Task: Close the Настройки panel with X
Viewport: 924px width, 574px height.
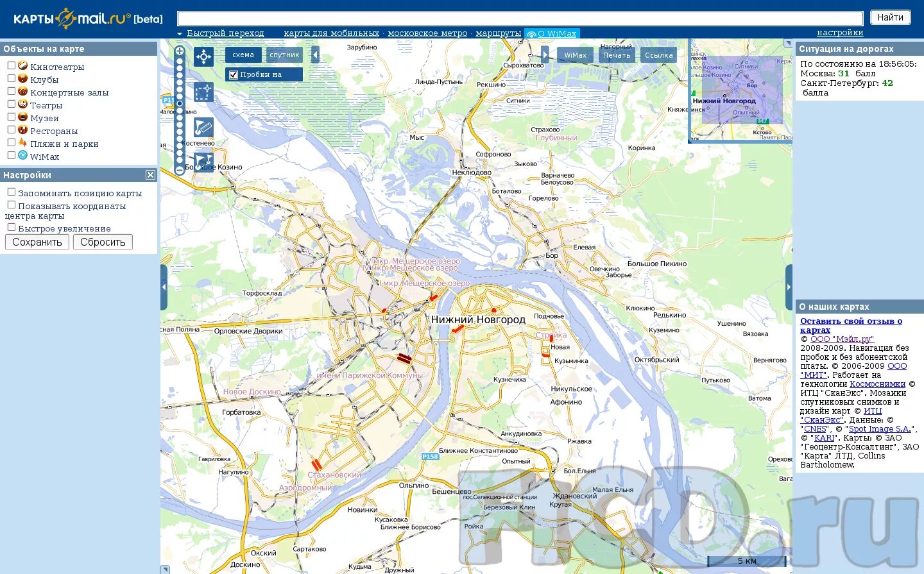Action: pyautogui.click(x=150, y=175)
